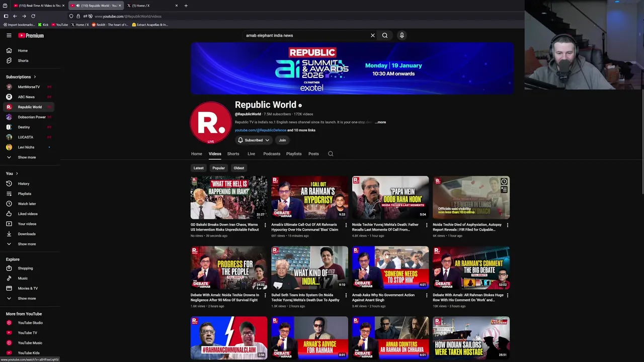Open the channel Playlists tab
Screen dimensions: 644x362
[294, 154]
